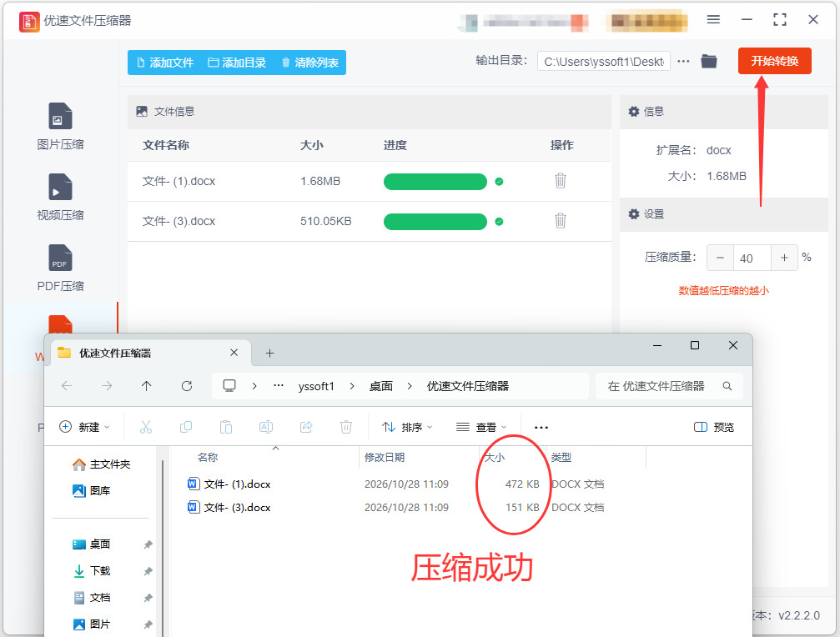Click the 开始转换 button
This screenshot has width=840, height=637.
(x=775, y=61)
